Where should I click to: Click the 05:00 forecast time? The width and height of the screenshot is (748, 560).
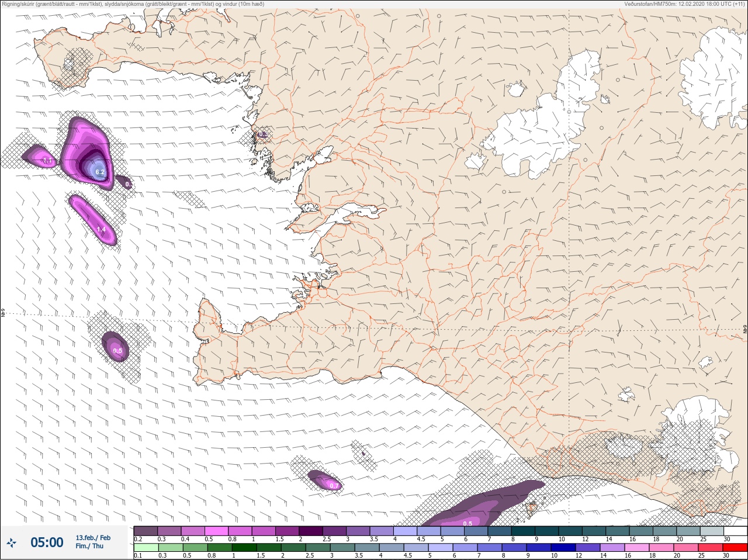pyautogui.click(x=47, y=542)
